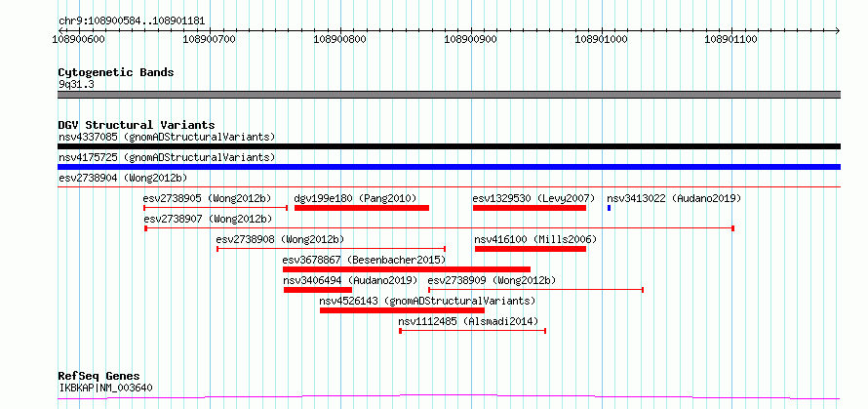Open the DGV Structural Variants track title
This screenshot has height=409, width=868.
[137, 125]
